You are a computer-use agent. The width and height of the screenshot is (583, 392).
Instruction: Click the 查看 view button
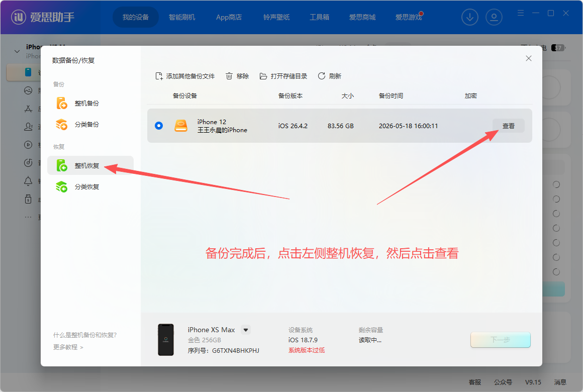pos(508,126)
